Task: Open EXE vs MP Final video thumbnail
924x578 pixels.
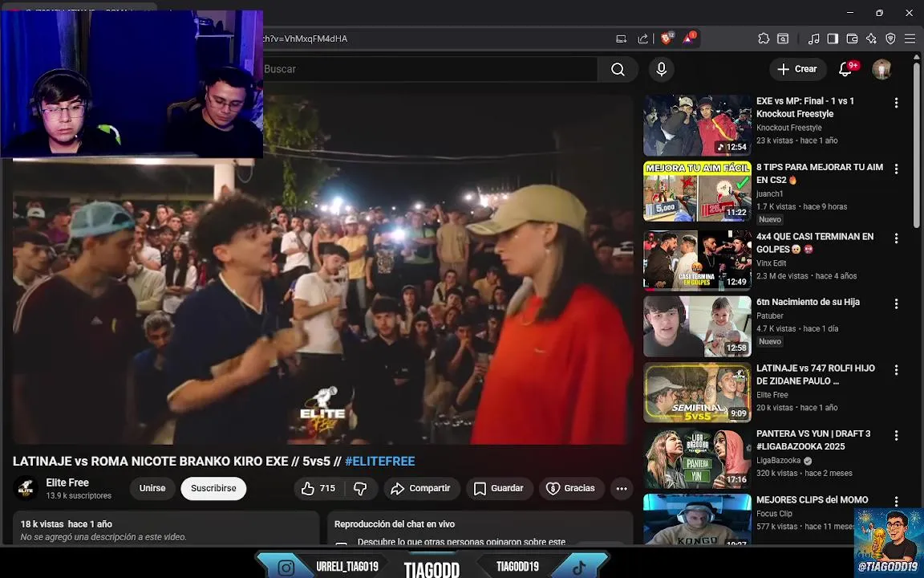Action: tap(697, 125)
